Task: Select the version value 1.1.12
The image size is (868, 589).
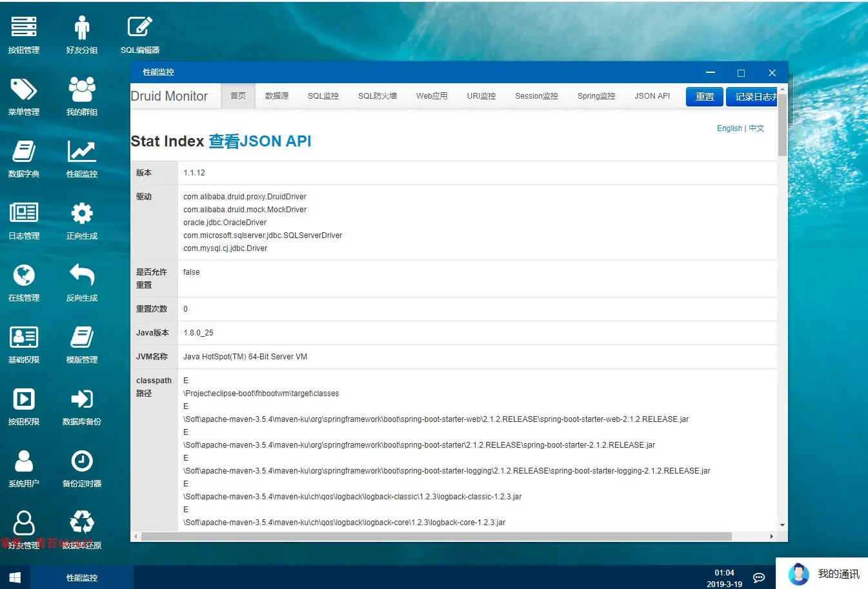Action: [194, 173]
